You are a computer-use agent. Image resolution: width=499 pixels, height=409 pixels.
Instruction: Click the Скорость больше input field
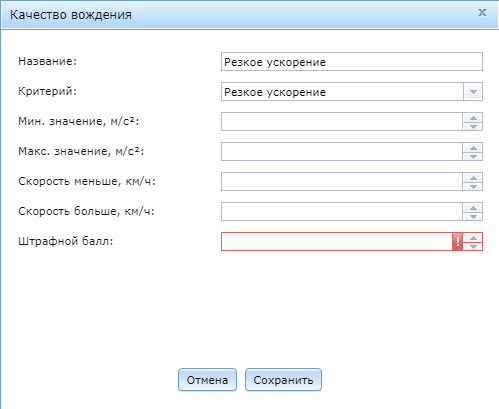point(342,211)
